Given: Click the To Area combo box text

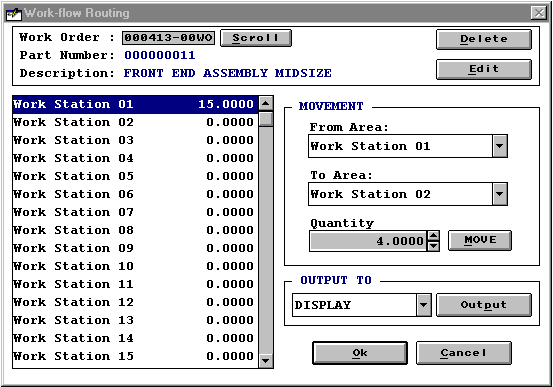Looking at the screenshot, I should pos(400,194).
